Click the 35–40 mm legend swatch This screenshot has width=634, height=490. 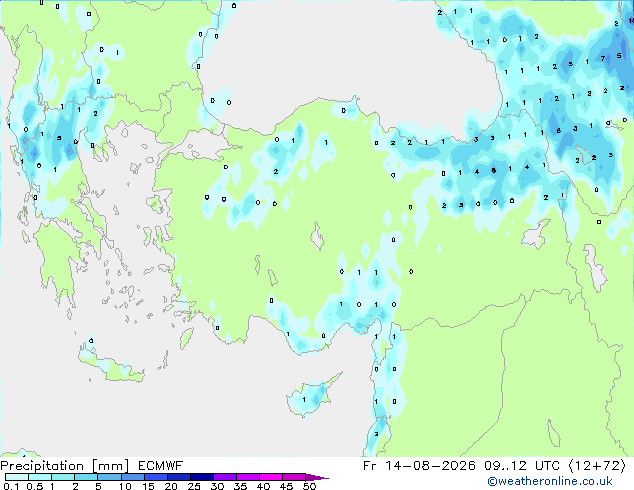248,477
